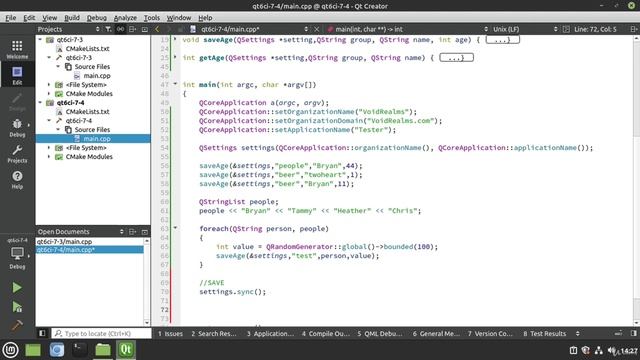Screen dimensions: 640x360
Task: Open the Linux Mint start menu
Action: 10,350
